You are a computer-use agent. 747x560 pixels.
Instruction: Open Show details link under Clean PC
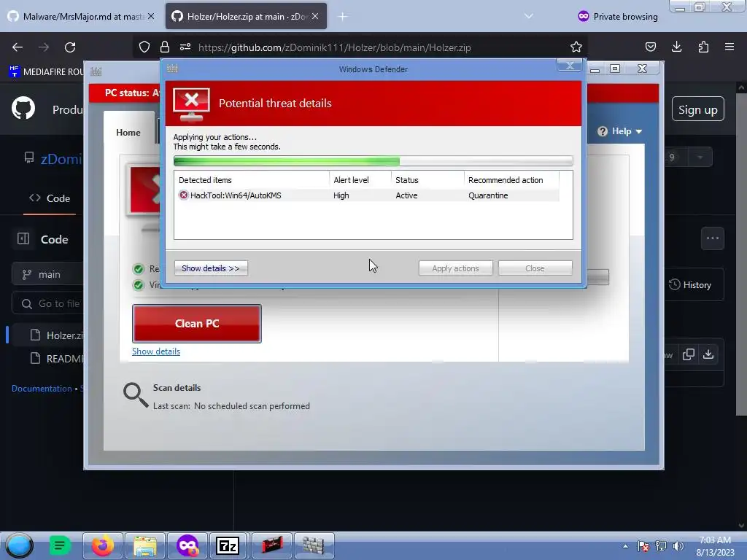point(156,351)
